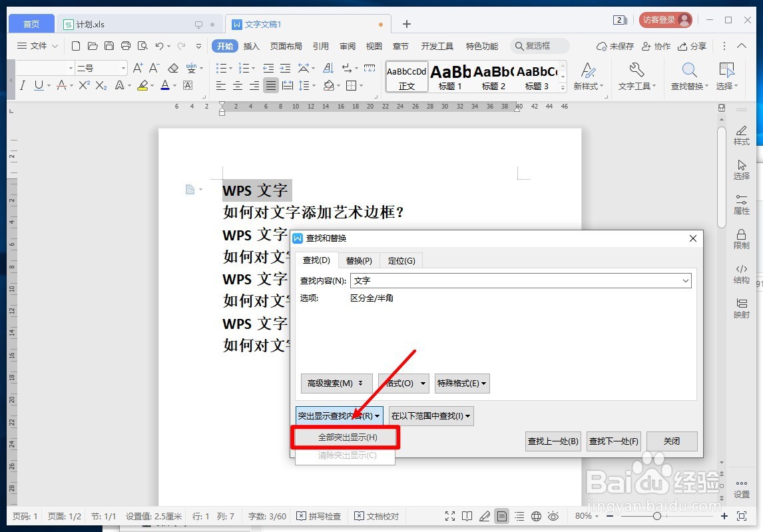Click the full screen icon in status bar
763x532 pixels.
[450, 517]
